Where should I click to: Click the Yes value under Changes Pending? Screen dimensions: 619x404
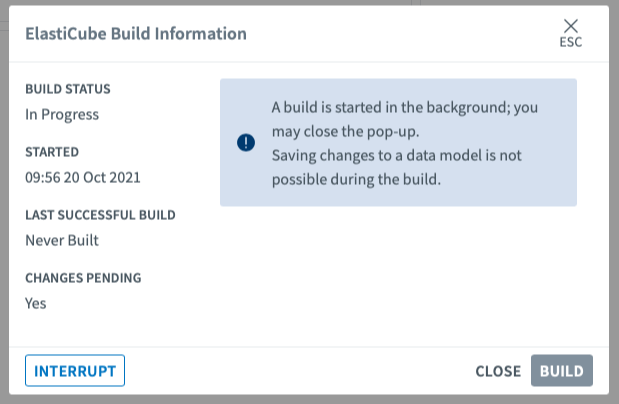pos(36,303)
